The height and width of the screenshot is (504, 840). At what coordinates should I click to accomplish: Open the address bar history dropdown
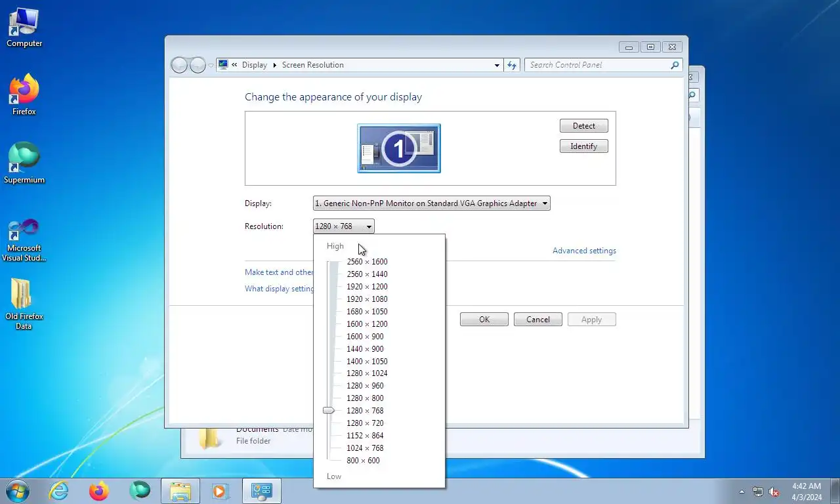coord(497,65)
